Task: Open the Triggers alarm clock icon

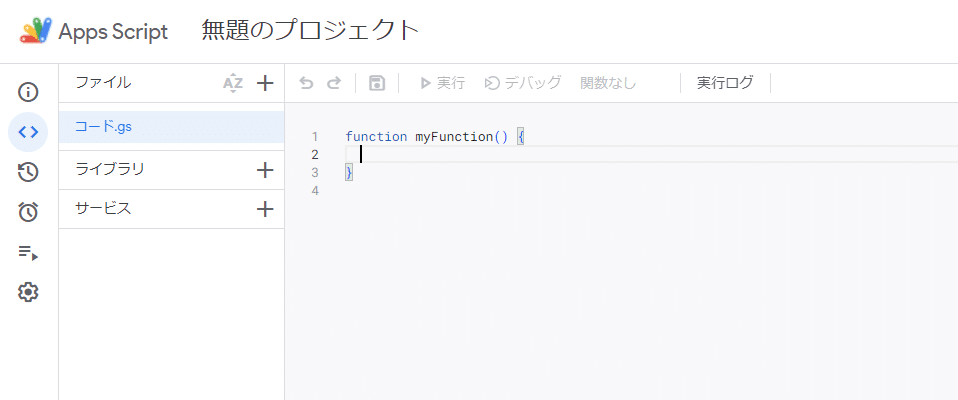Action: point(28,212)
